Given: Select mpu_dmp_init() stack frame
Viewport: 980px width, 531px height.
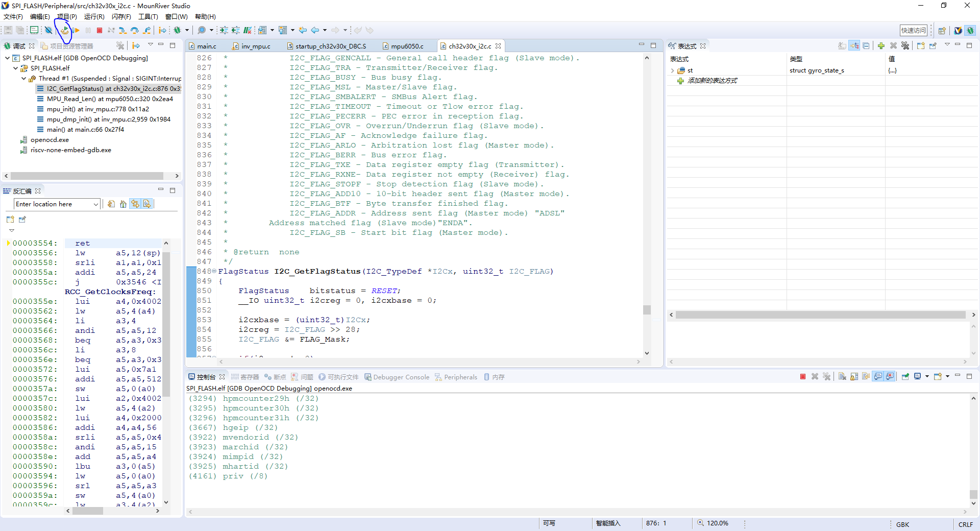Looking at the screenshot, I should pos(109,119).
